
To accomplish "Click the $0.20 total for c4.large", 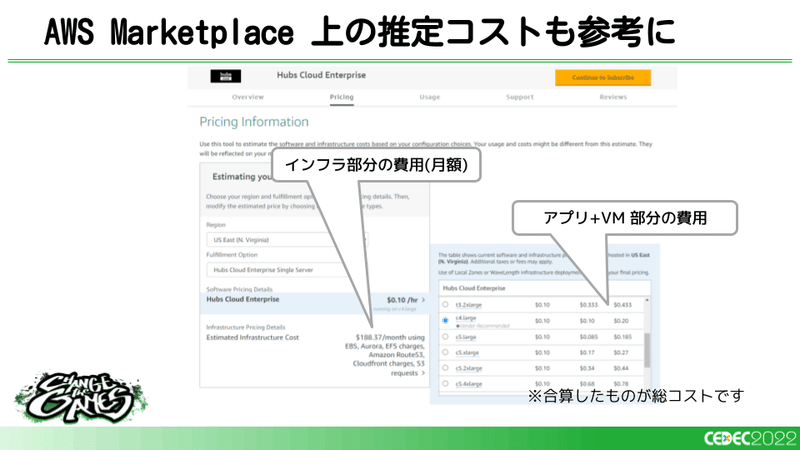I will (621, 321).
